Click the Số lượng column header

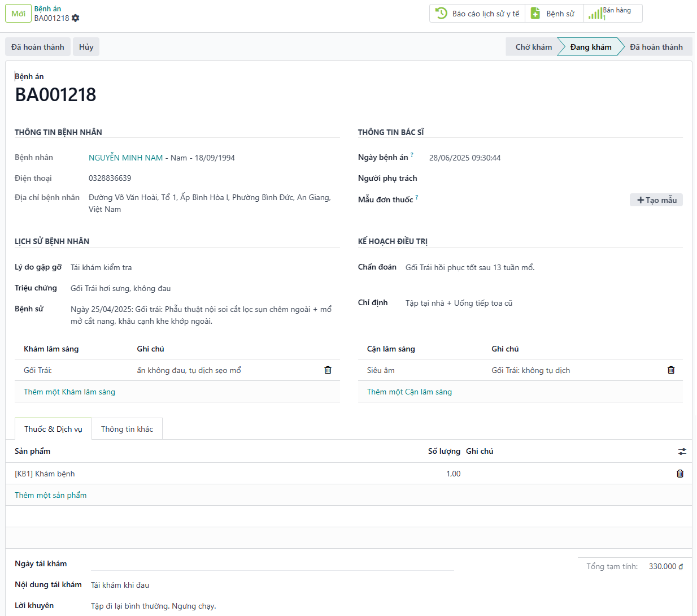point(444,451)
